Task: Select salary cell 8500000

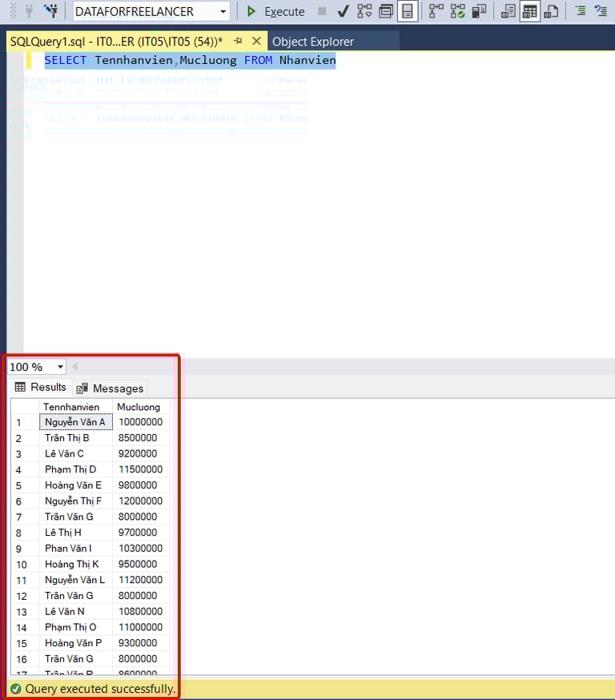Action: pos(141,438)
